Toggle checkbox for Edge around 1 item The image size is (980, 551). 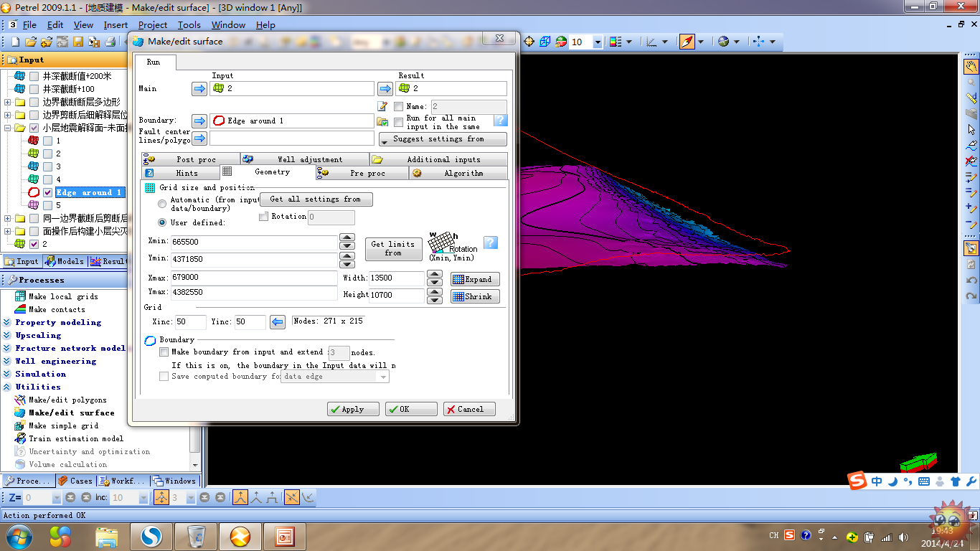(47, 192)
